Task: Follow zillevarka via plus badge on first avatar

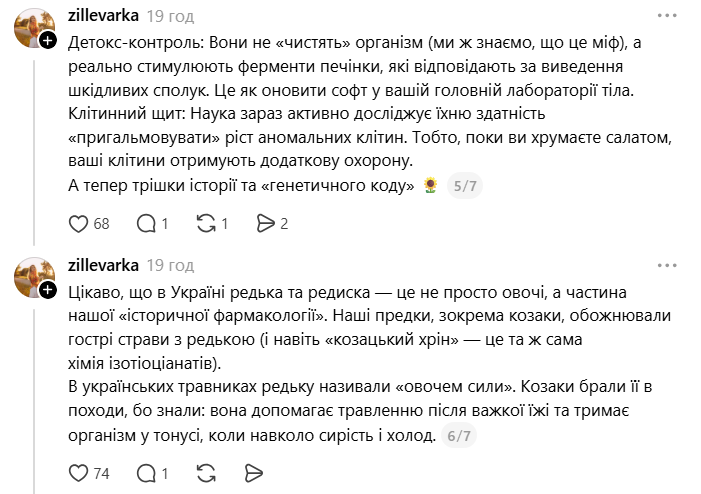Action: [47, 41]
